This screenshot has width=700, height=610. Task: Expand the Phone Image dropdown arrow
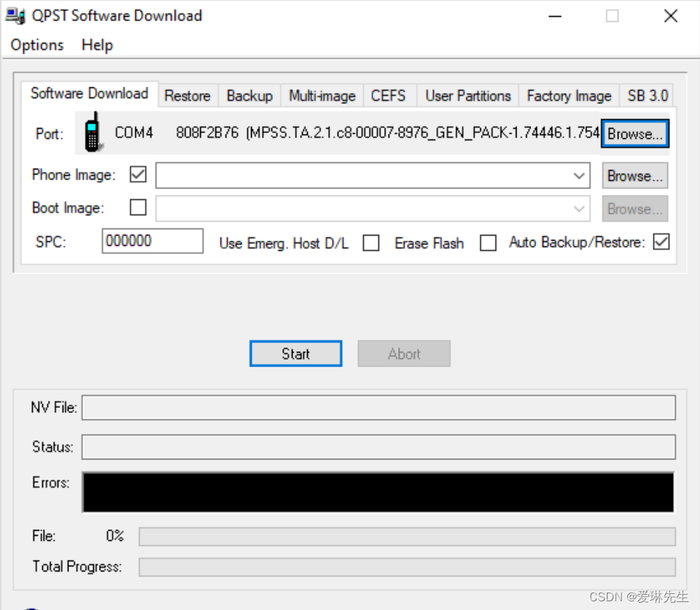pyautogui.click(x=579, y=176)
